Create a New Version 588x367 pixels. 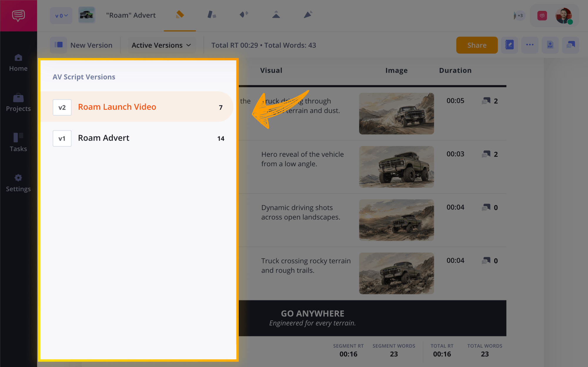(x=81, y=45)
